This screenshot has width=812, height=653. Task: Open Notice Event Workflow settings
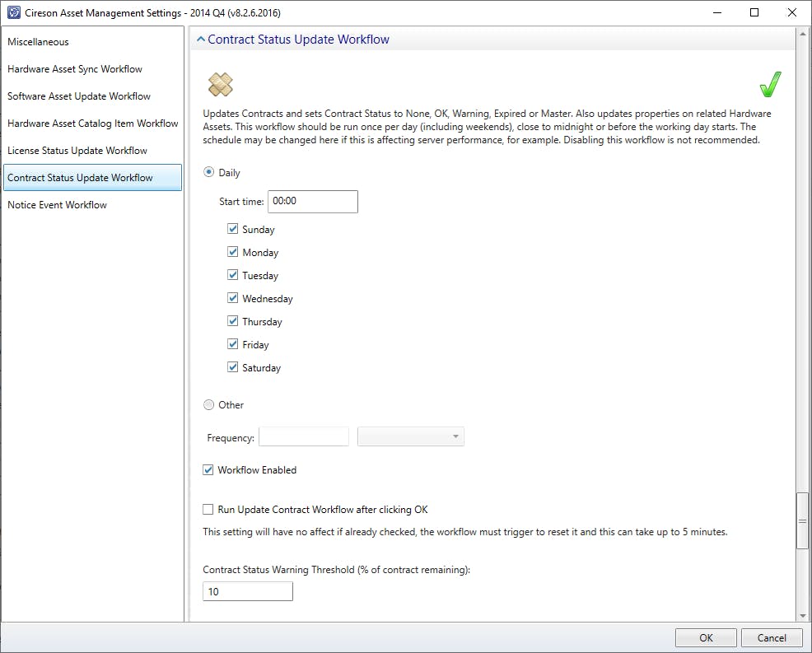(x=58, y=205)
